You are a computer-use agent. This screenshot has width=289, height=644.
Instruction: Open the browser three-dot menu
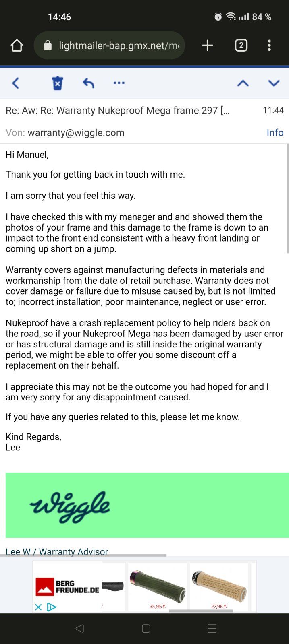(x=269, y=45)
